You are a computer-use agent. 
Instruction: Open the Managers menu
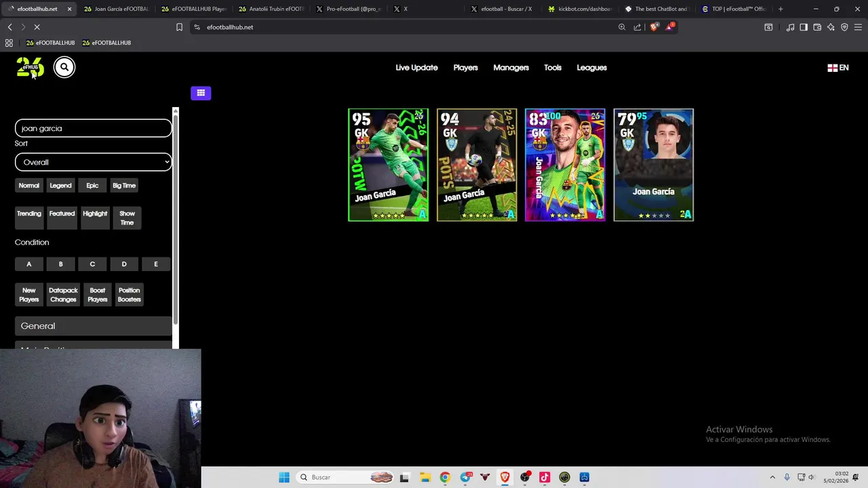(x=511, y=68)
